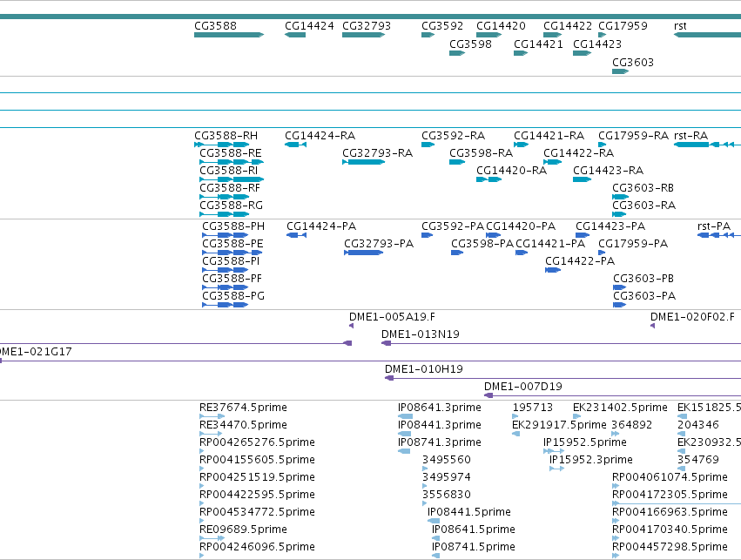Select the RP004265276.5prime label
This screenshot has height=560, width=741.
257,442
